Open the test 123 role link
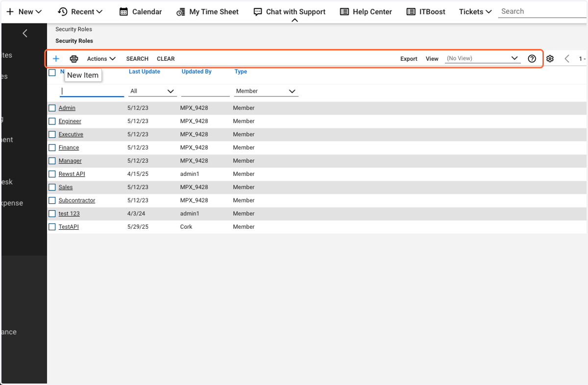588x385 pixels. [x=69, y=214]
